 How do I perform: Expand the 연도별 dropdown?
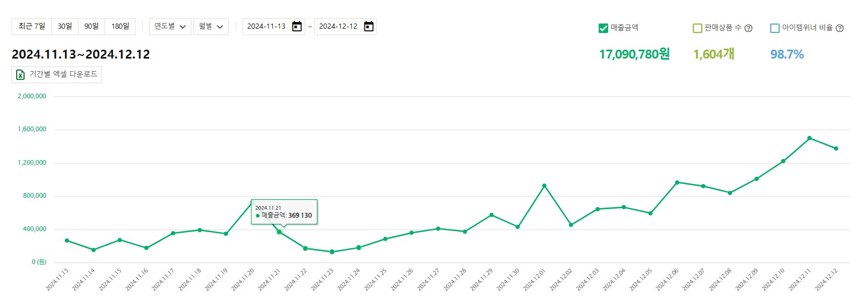[x=170, y=27]
